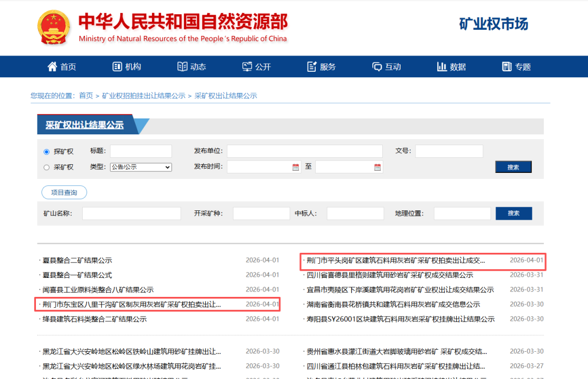The width and height of the screenshot is (588, 379).
Task: Open the start date calendar picker icon
Action: pyautogui.click(x=296, y=167)
